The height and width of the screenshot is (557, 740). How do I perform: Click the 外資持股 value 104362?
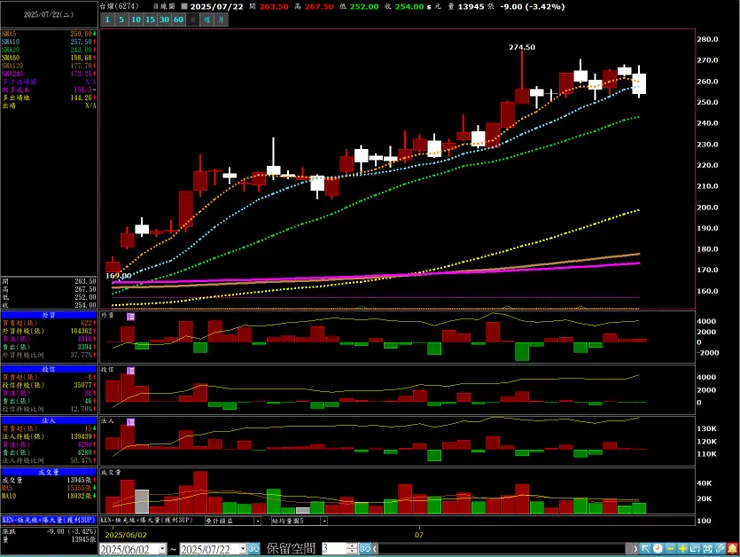(x=81, y=331)
